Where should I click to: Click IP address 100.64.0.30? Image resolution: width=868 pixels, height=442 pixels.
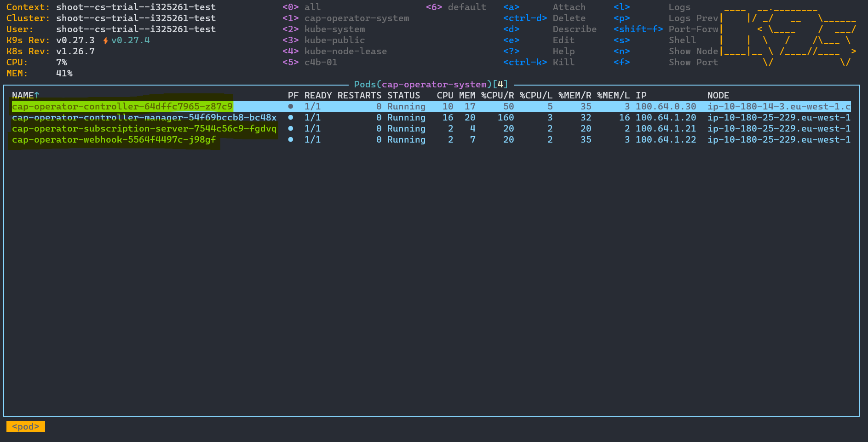[x=666, y=106]
